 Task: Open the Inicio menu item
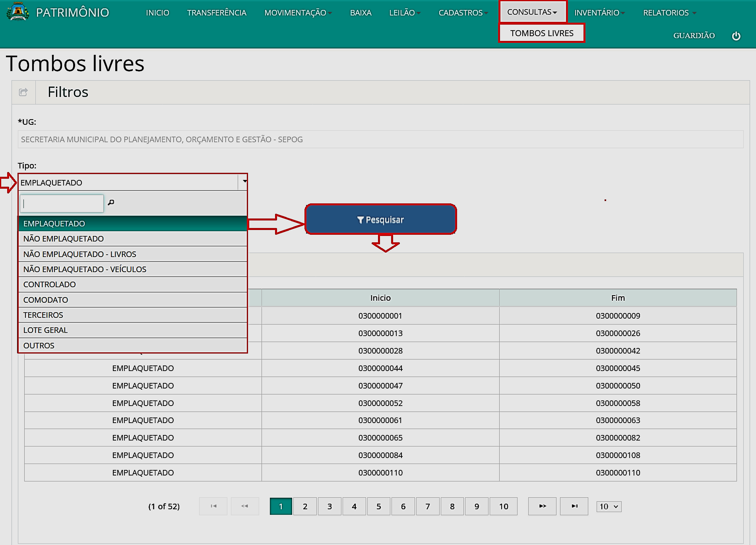(x=157, y=13)
